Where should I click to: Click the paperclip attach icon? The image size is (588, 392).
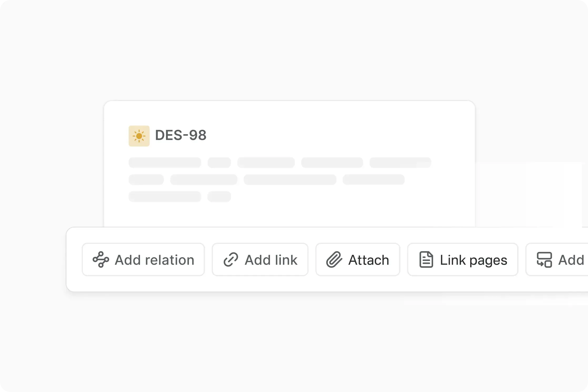[334, 260]
